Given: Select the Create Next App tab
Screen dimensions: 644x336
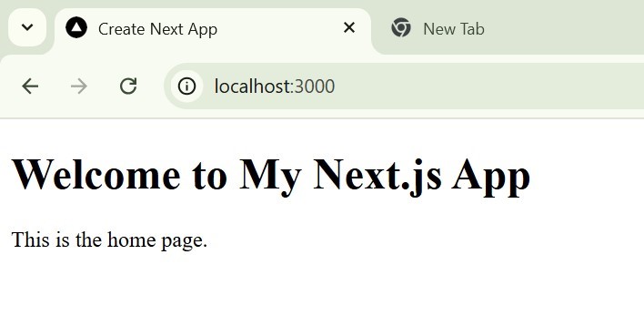Looking at the screenshot, I should point(213,30).
